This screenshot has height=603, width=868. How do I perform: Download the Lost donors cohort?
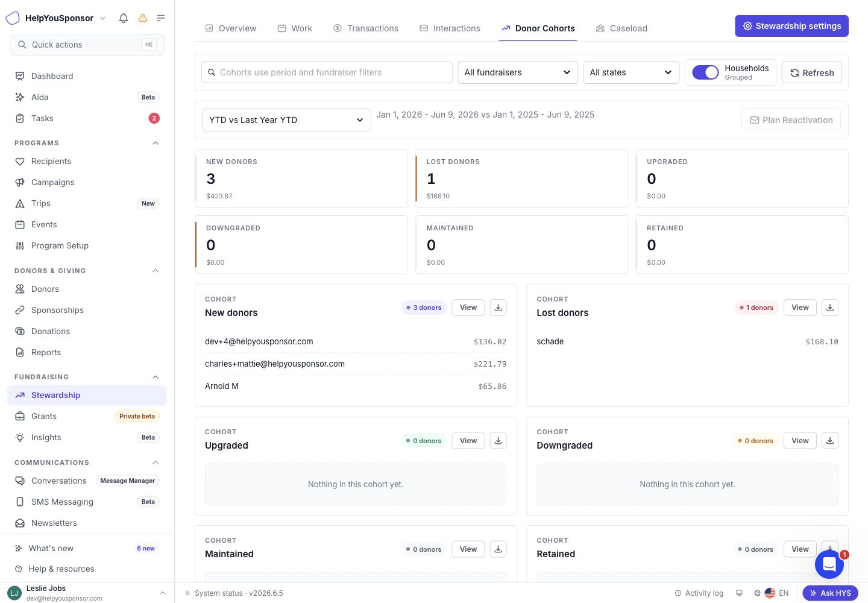830,308
